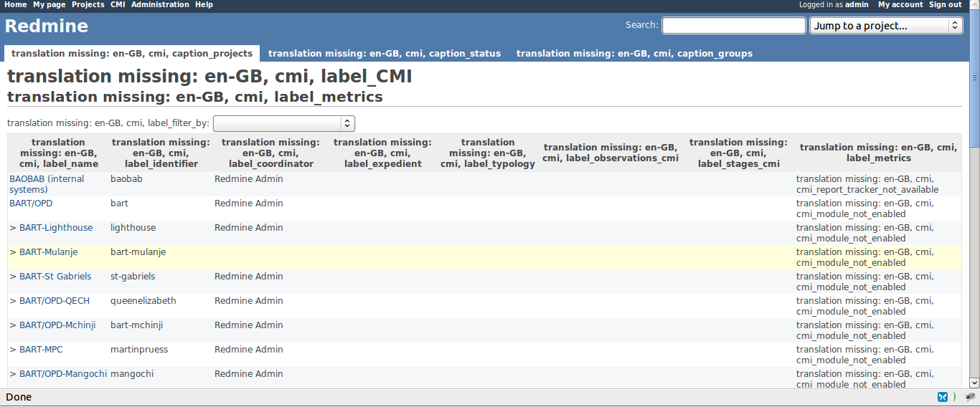980x407 pixels.
Task: Click the bug icon in status bar
Action: pyautogui.click(x=970, y=397)
